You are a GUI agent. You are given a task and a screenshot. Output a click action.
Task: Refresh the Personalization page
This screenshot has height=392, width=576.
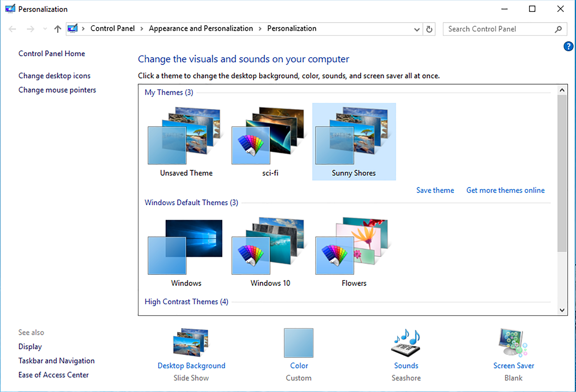coord(429,29)
